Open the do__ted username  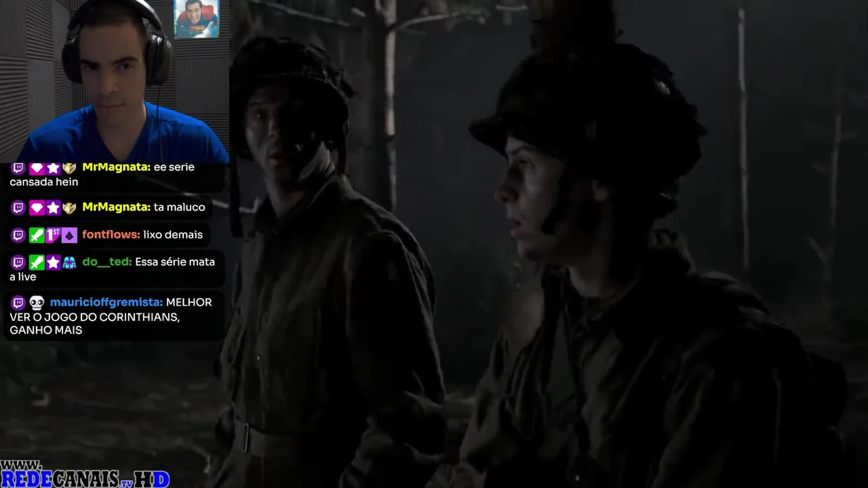tap(107, 262)
